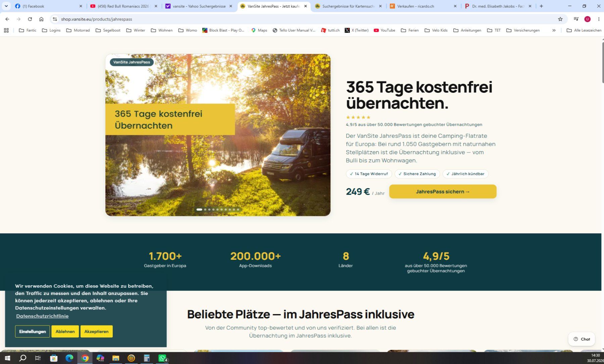The image size is (604, 364).
Task: Open the X (Twitter) bookmark
Action: coord(356,30)
